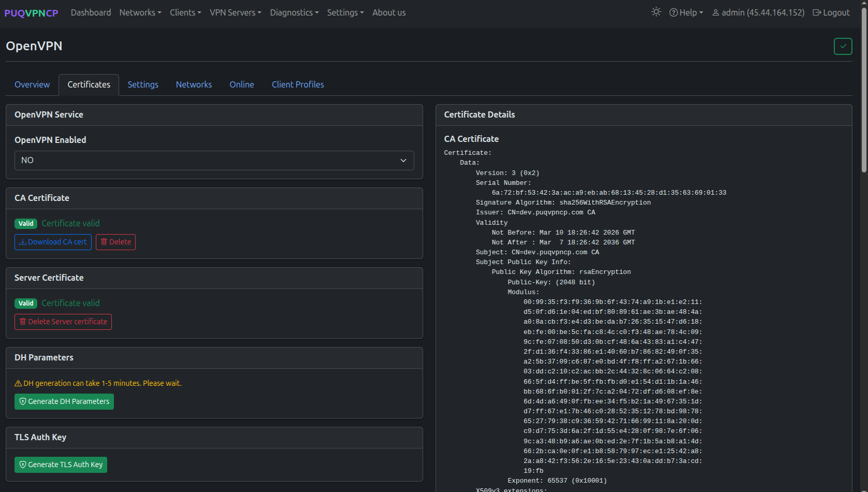This screenshot has width=868, height=492.
Task: Open the Client Profiles tab
Action: click(x=298, y=84)
